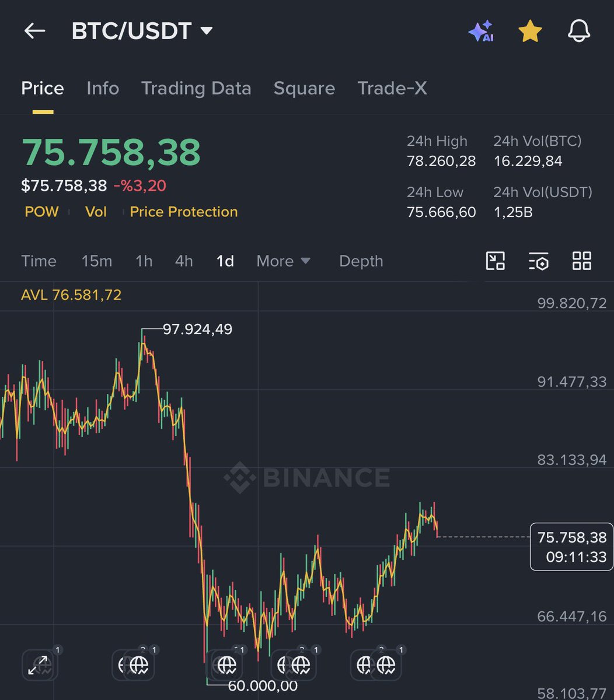
Task: Open the AI sparkle assistant icon
Action: click(x=481, y=32)
